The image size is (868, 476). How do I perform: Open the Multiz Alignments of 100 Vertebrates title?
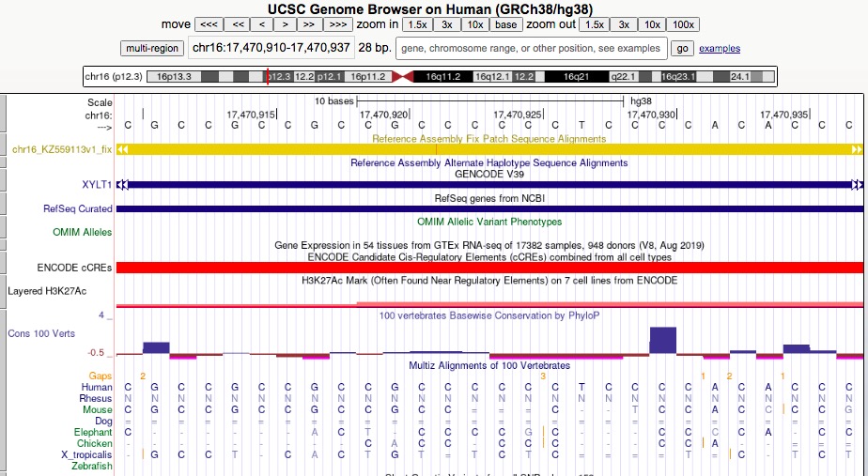[489, 365]
